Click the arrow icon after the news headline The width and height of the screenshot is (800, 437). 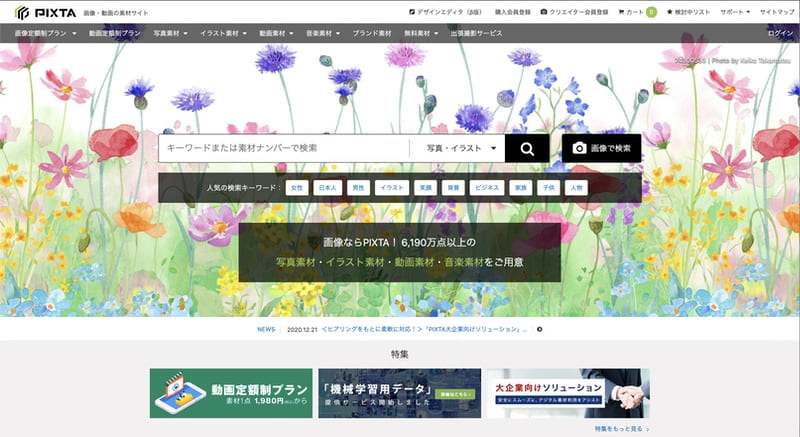pos(540,329)
